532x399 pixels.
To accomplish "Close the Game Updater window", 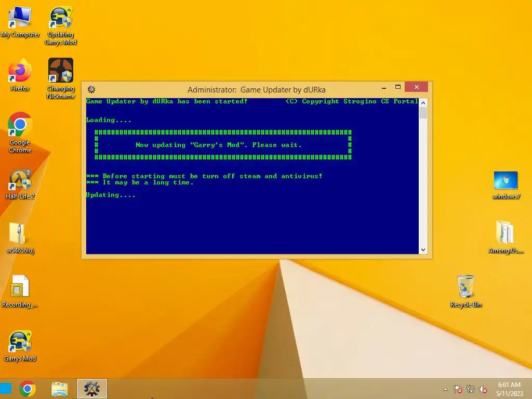I will click(416, 87).
